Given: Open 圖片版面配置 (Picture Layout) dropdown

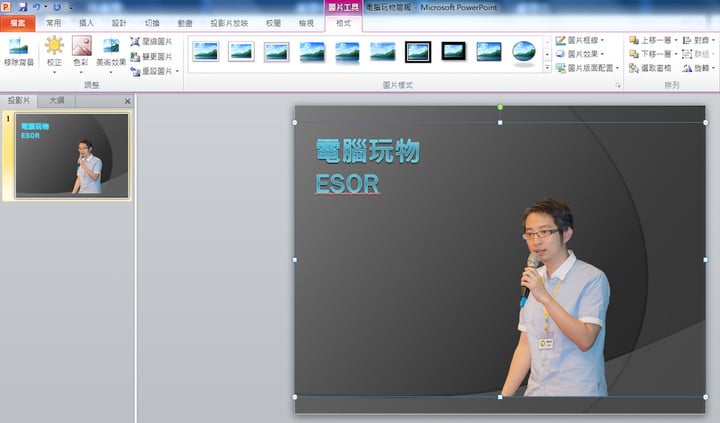Looking at the screenshot, I should click(x=587, y=68).
